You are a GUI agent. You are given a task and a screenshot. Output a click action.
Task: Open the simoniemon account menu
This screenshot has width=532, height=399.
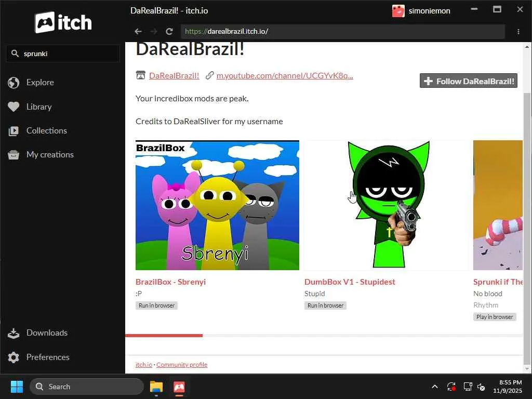429,11
